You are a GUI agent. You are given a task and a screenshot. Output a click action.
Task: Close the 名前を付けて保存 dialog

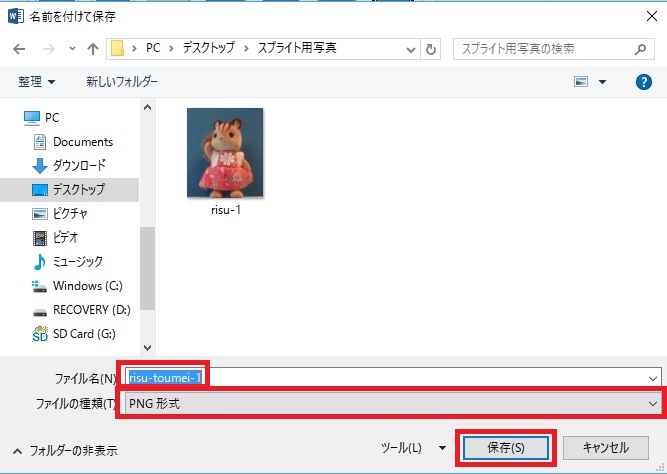pos(652,17)
